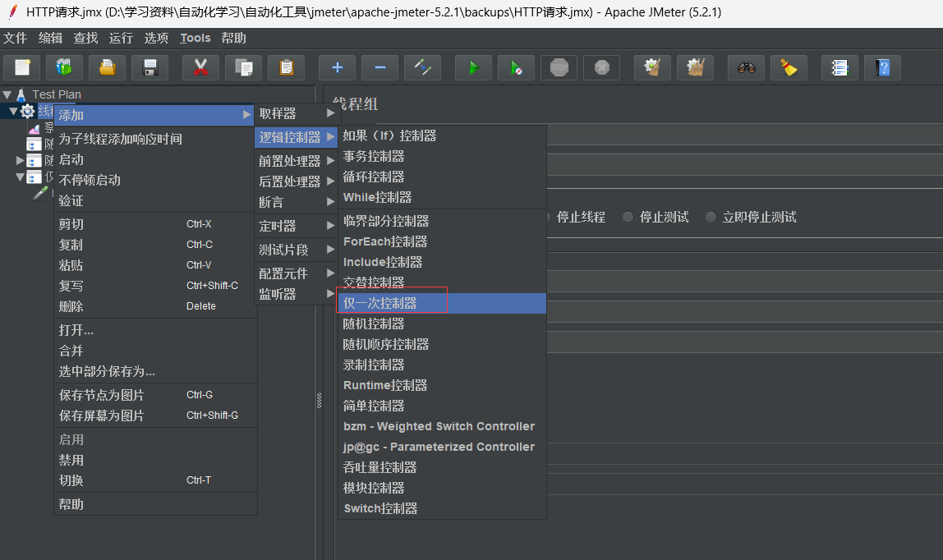Open the Function helper list icon
Image resolution: width=943 pixels, height=560 pixels.
click(839, 67)
